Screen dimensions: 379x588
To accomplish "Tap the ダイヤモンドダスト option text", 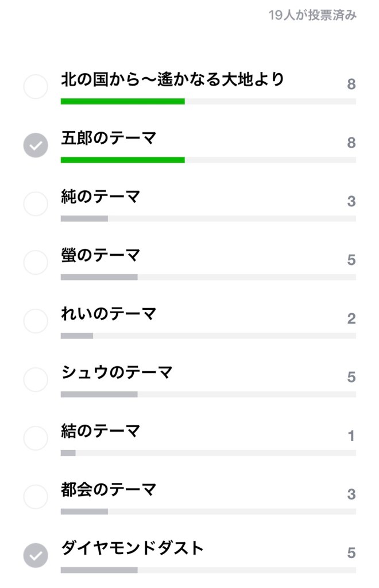I will coord(132,548).
